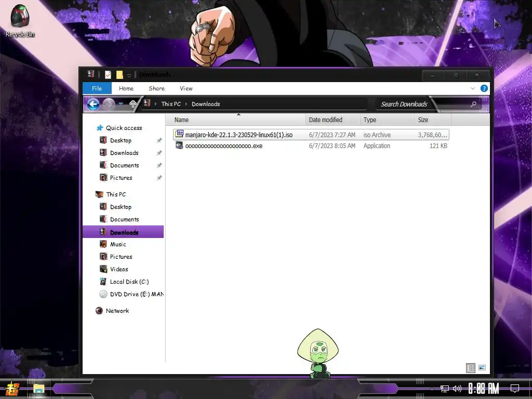Show hidden tray icons arrow
Image resolution: width=532 pixels, height=399 pixels.
pyautogui.click(x=432, y=389)
